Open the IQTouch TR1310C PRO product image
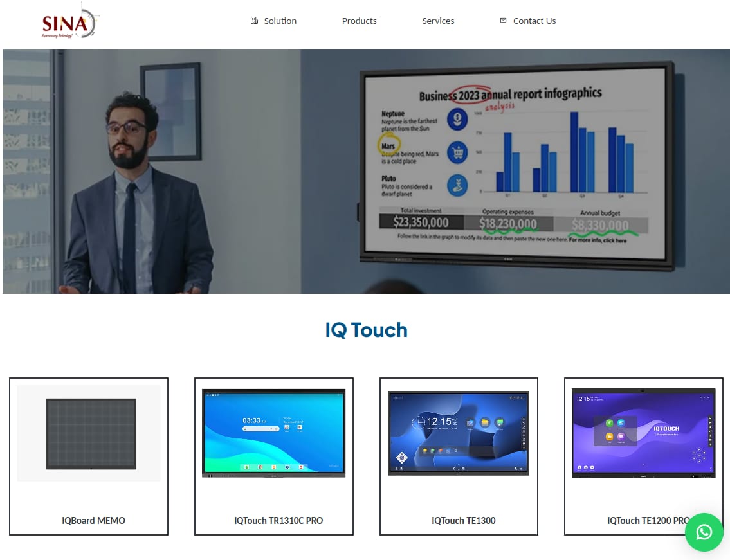 pyautogui.click(x=274, y=433)
